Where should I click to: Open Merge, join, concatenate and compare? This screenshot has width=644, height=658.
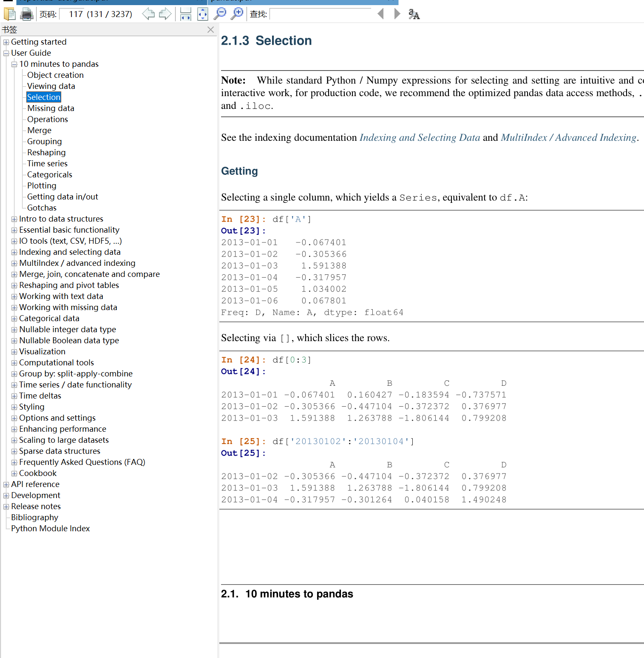pyautogui.click(x=89, y=274)
